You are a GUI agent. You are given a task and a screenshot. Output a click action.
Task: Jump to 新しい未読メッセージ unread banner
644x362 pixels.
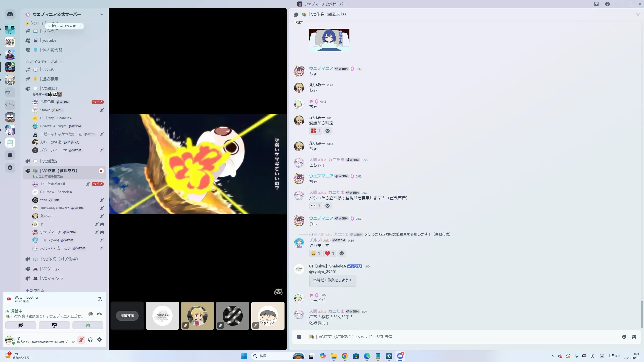pos(65,26)
